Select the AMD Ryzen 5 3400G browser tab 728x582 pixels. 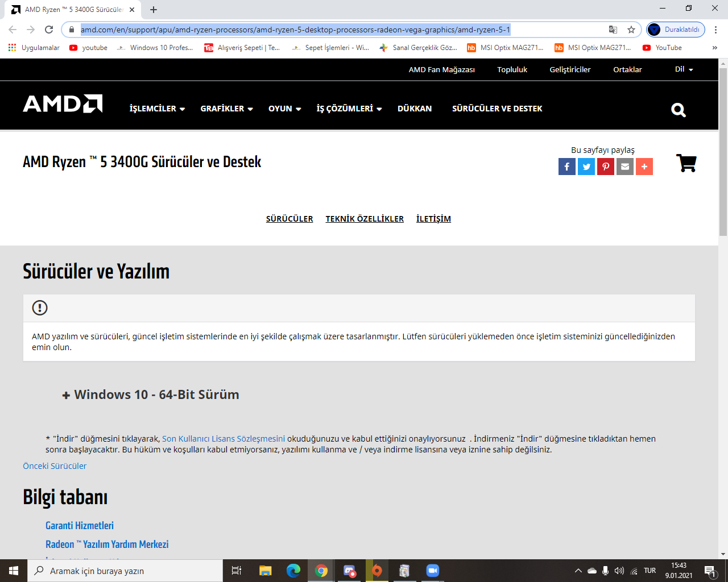[x=74, y=10]
